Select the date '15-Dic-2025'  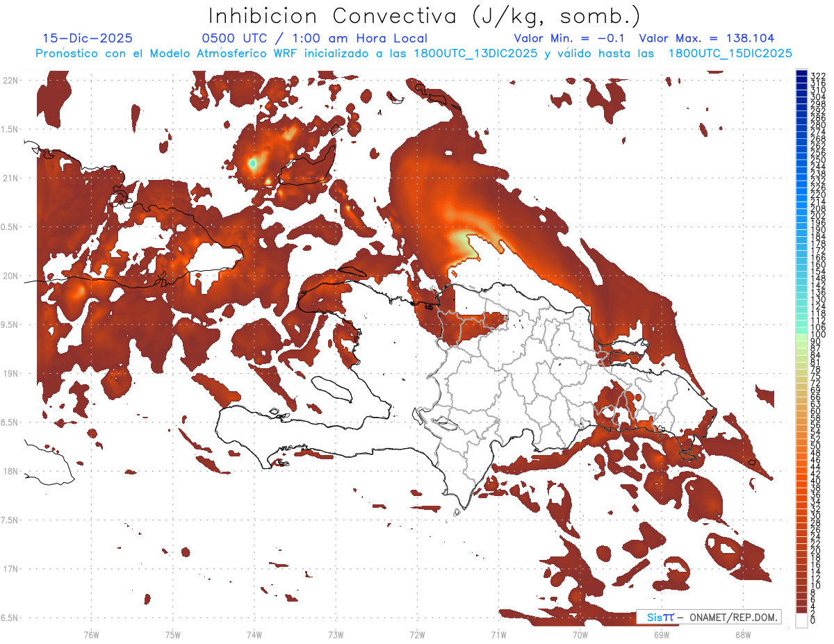point(88,39)
